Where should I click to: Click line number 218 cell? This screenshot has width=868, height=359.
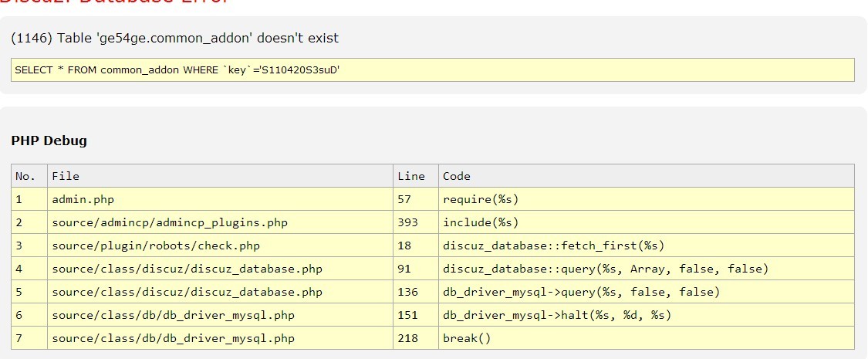tap(408, 338)
